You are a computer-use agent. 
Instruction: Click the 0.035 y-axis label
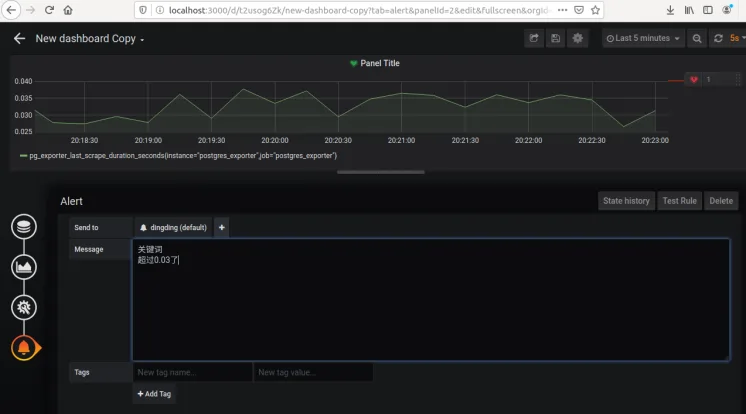[x=23, y=98]
